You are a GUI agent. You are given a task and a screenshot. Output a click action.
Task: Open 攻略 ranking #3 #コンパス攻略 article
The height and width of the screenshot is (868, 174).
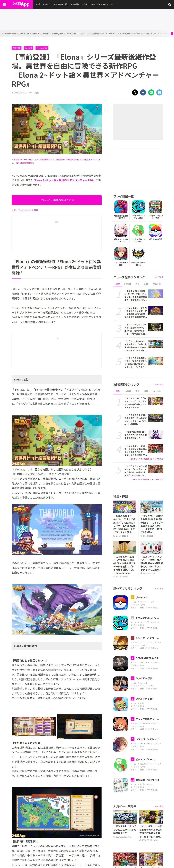(x=138, y=435)
